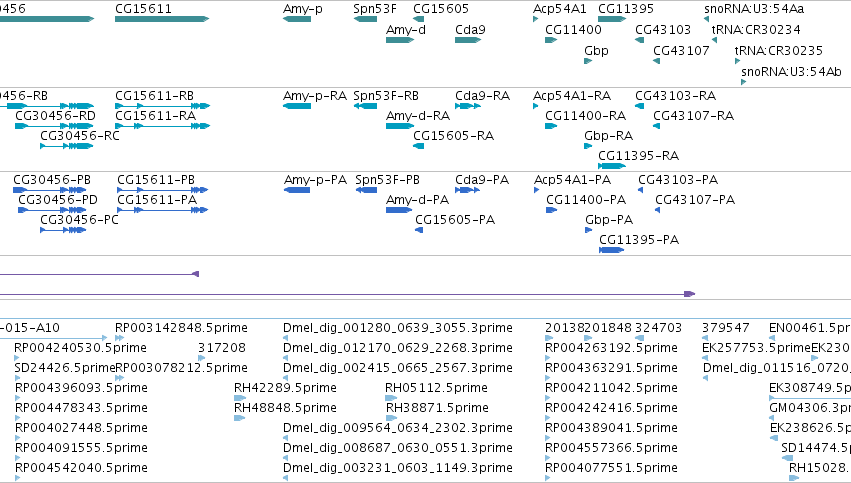Select the Spn53F gene arrow
The width and height of the screenshot is (851, 483).
click(365, 19)
